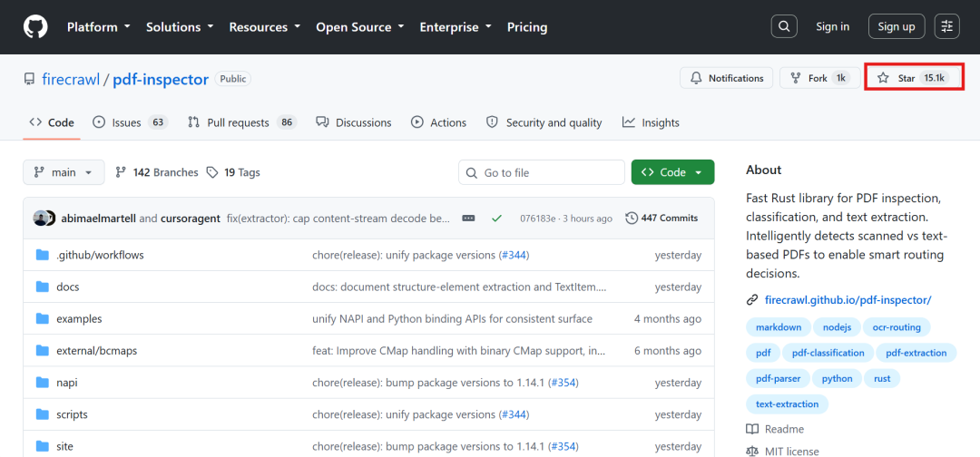
Task: Open the napi folder
Action: click(67, 383)
